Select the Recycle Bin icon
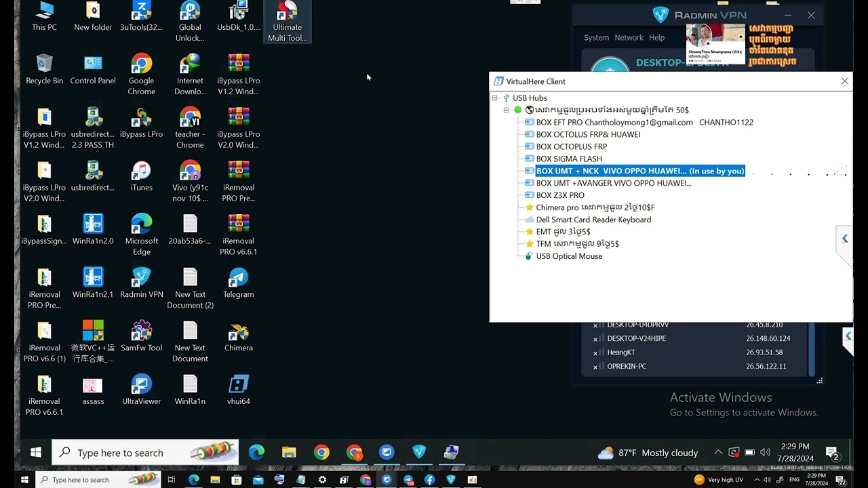Screen dimensions: 868x488 coord(44,70)
